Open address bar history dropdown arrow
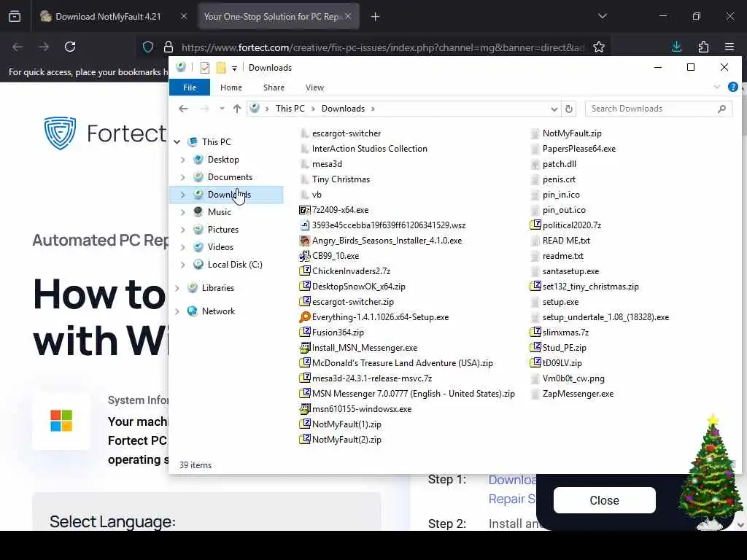747x560 pixels. (554, 109)
